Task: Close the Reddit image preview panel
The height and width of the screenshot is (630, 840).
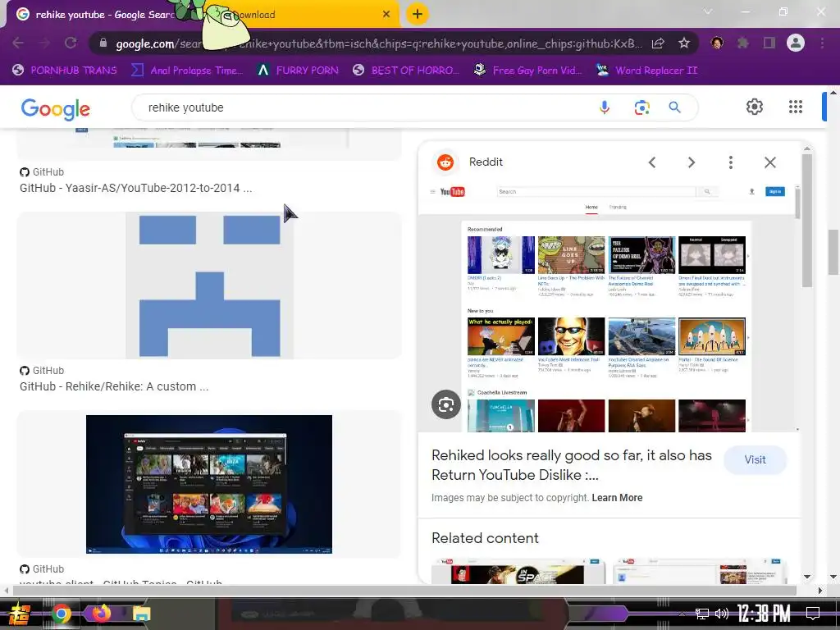Action: tap(769, 162)
